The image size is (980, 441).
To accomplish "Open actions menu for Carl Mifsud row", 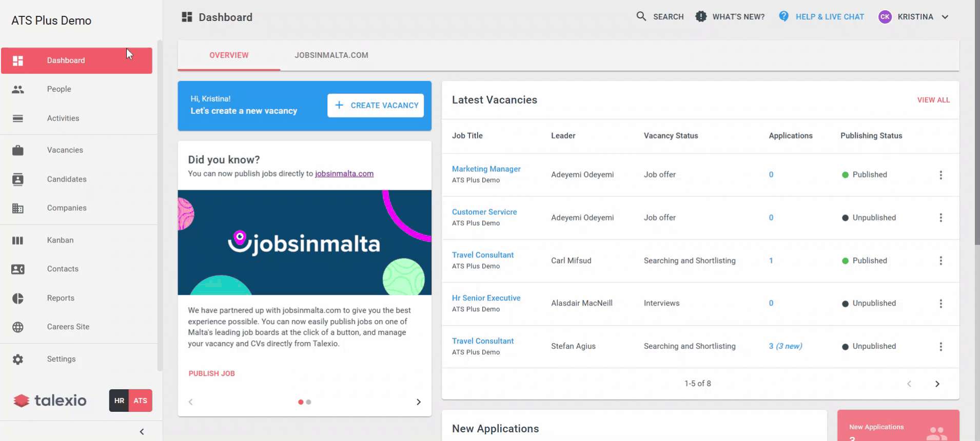I will [941, 261].
